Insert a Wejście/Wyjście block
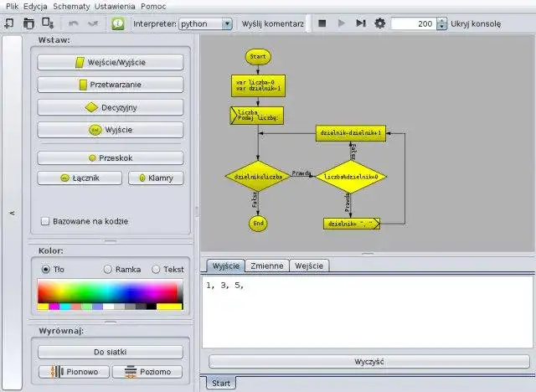The width and height of the screenshot is (536, 392). [110, 63]
